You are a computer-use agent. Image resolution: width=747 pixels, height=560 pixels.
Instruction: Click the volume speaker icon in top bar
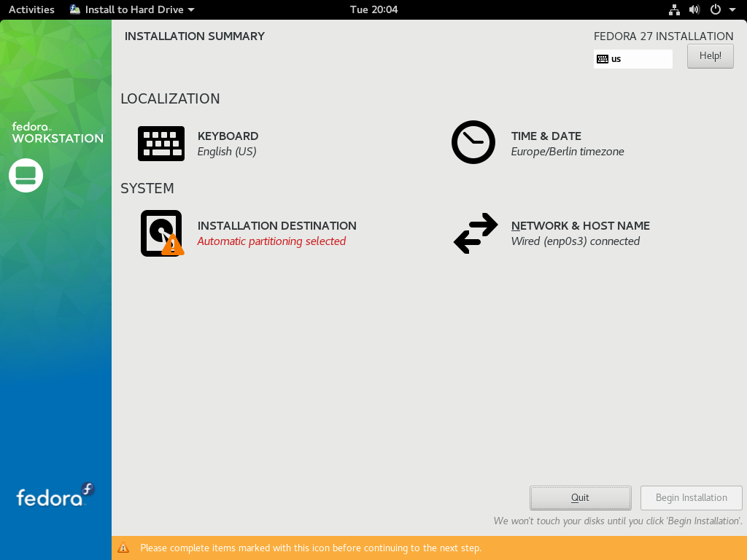tap(694, 9)
